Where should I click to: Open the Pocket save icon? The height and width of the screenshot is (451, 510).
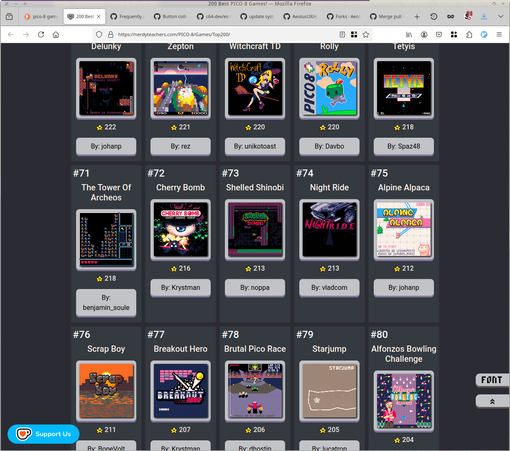click(x=439, y=34)
